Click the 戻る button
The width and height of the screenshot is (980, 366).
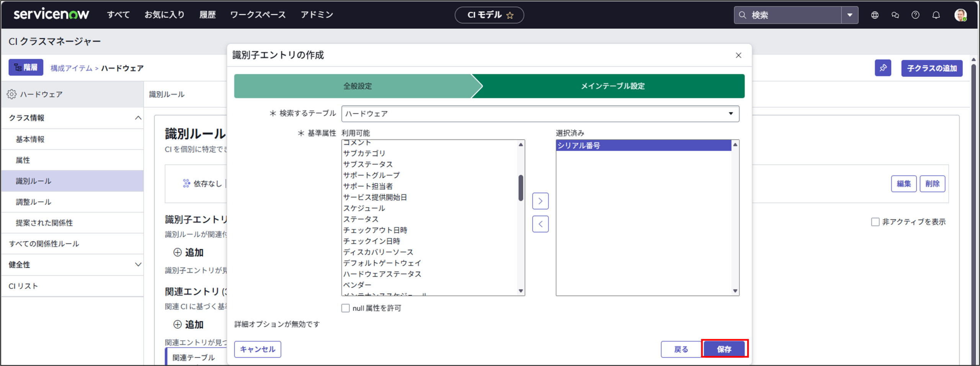click(x=681, y=349)
